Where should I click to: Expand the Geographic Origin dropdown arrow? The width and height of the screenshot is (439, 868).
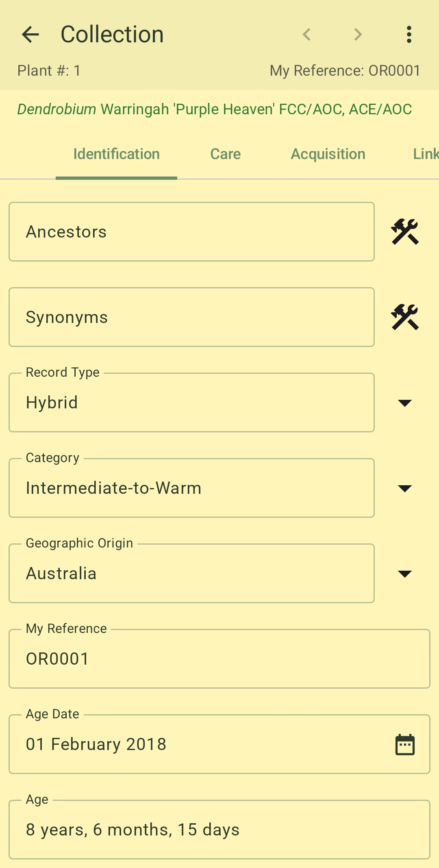pos(405,574)
